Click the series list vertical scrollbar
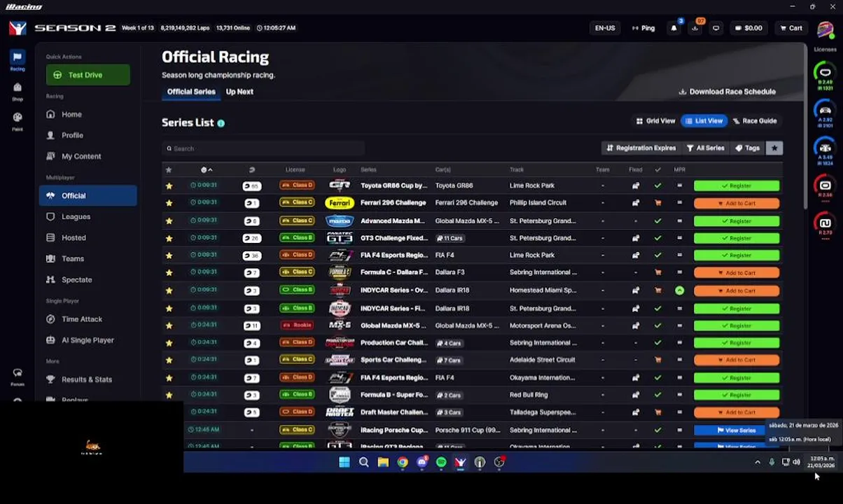This screenshot has height=504, width=843. click(x=805, y=126)
